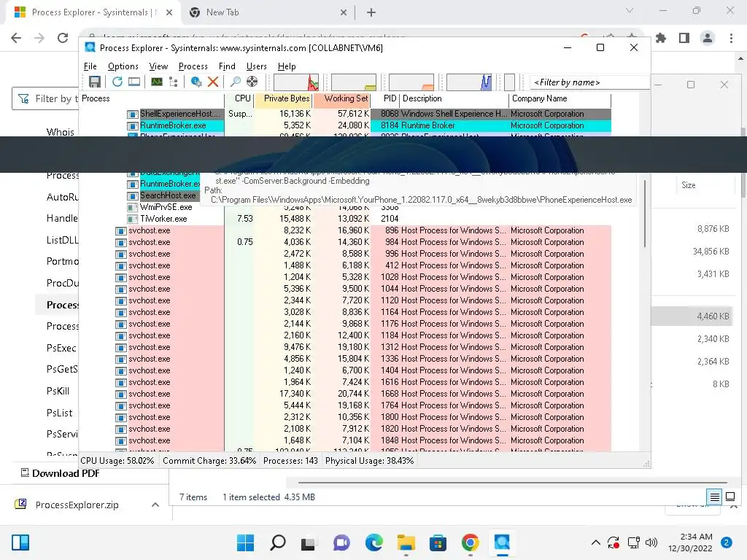Click the Save toolbar icon in Process Explorer
Viewport: 747px width, 560px height.
(94, 82)
